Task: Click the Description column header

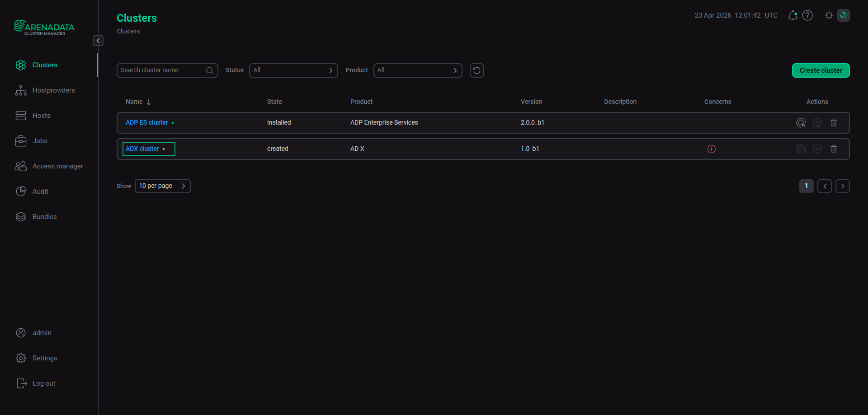Action: point(620,102)
